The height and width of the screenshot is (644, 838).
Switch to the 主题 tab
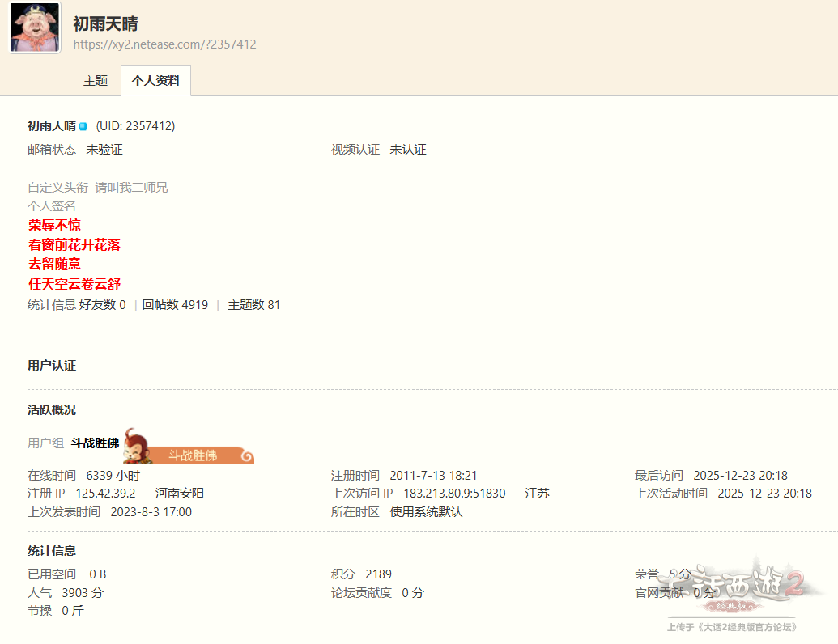coord(96,81)
